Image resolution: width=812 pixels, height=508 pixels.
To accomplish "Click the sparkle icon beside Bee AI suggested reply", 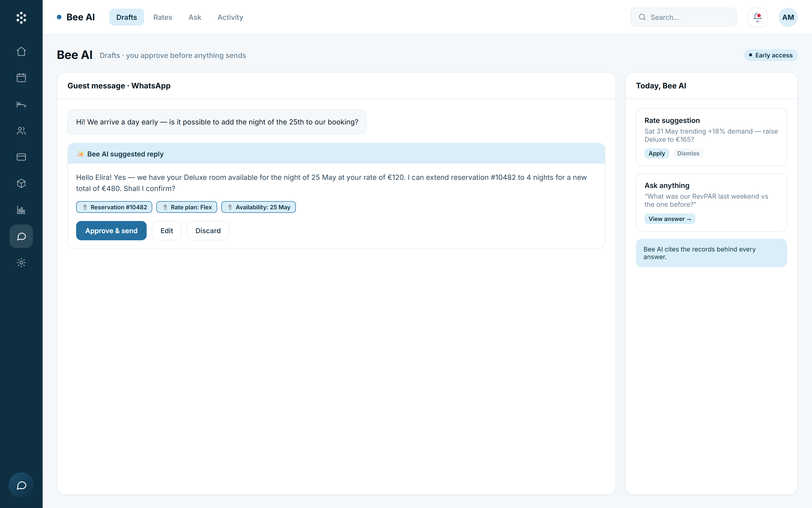I will pyautogui.click(x=80, y=154).
